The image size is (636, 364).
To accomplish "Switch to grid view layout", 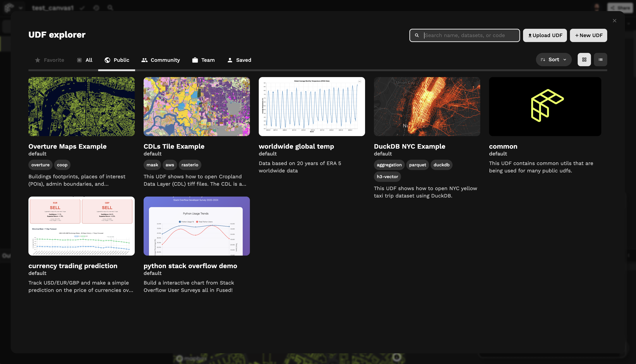I will (x=584, y=60).
